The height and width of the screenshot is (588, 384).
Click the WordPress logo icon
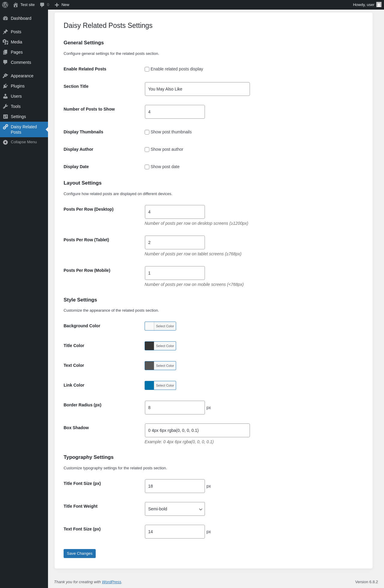click(5, 5)
